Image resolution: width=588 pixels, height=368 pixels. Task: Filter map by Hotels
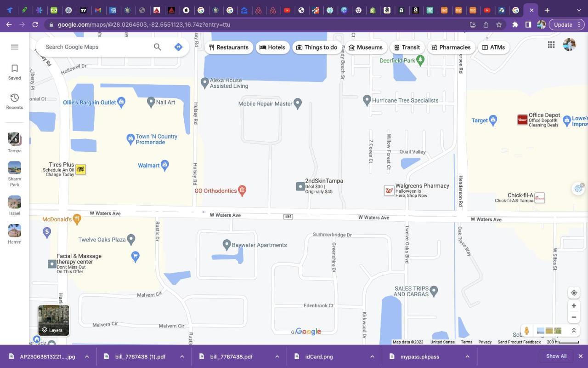click(272, 47)
